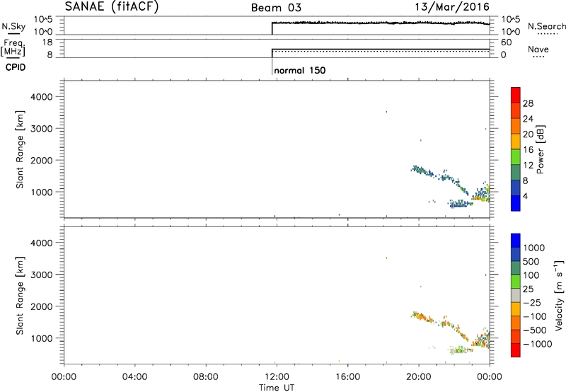The height and width of the screenshot is (392, 566).
Task: Pick the blue top segment of velocity colorbar
Action: pyautogui.click(x=516, y=241)
